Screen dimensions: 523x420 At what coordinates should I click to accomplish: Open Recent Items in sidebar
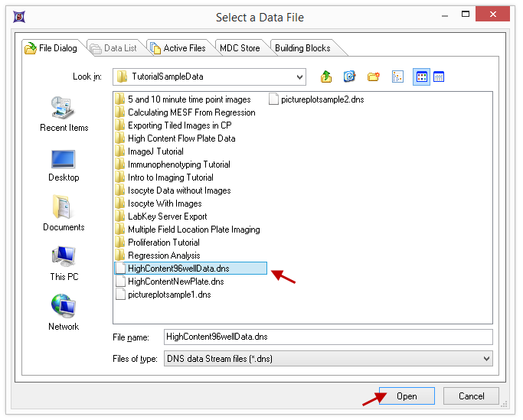[x=64, y=113]
